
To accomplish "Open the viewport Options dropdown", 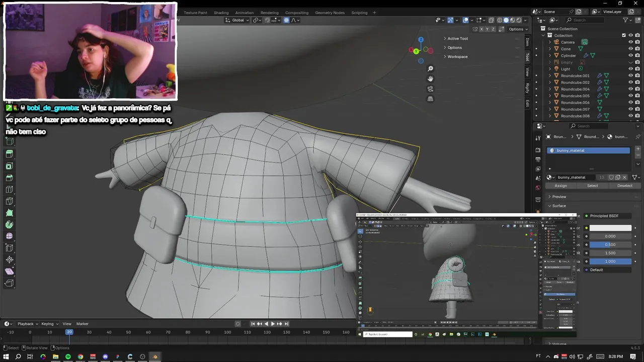I will [x=518, y=29].
